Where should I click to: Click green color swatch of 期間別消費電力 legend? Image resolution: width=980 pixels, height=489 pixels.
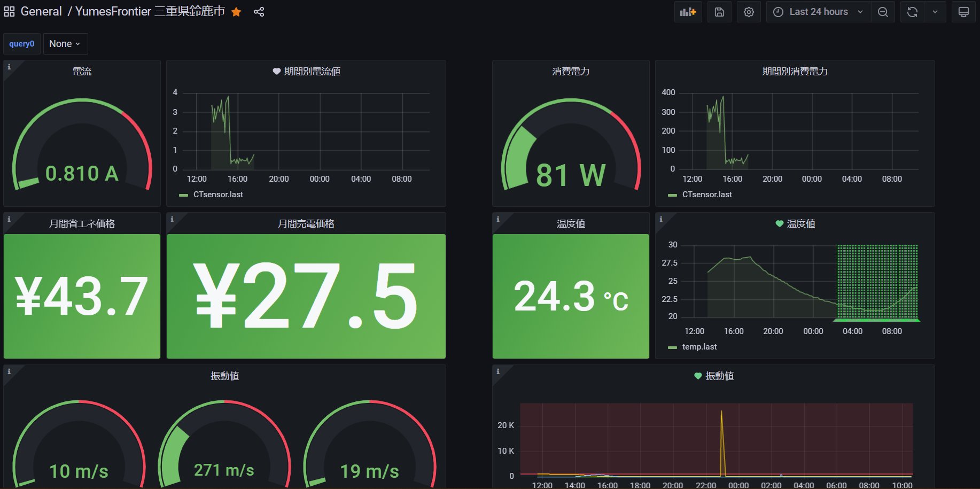(672, 195)
